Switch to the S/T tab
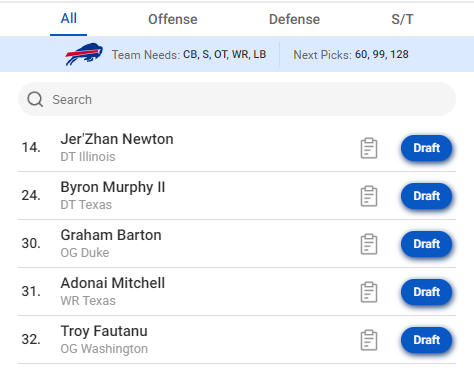 click(402, 19)
